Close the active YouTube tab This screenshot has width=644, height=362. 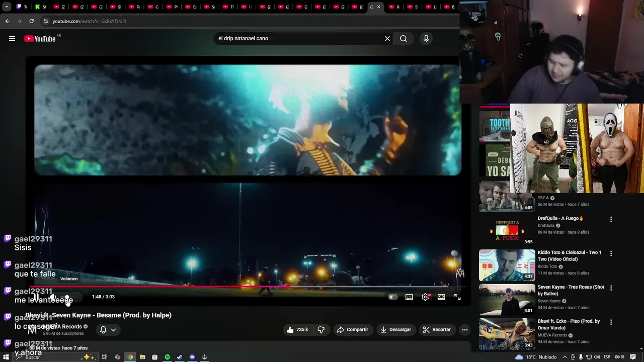(378, 7)
